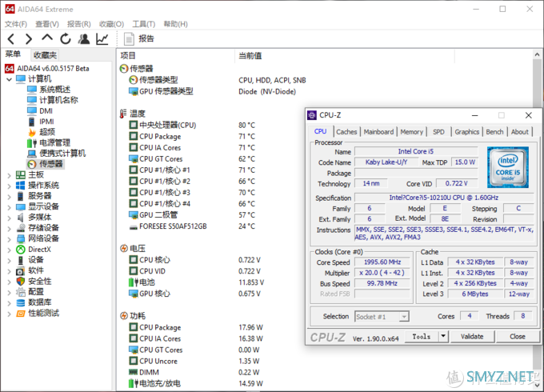Expand the 存储设备 node
Image resolution: width=544 pixels, height=392 pixels.
10,229
